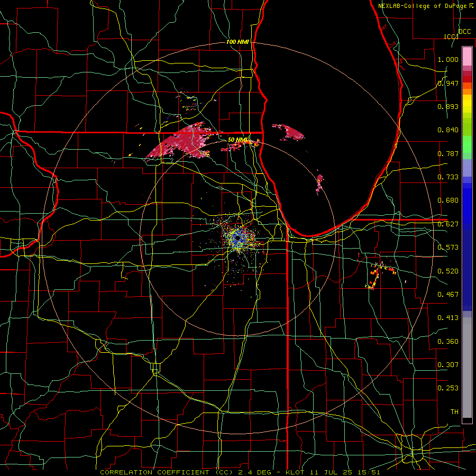Viewport: 476px width, 476px height.
Task: Select the 0.680 scale value
Action: pyautogui.click(x=448, y=200)
